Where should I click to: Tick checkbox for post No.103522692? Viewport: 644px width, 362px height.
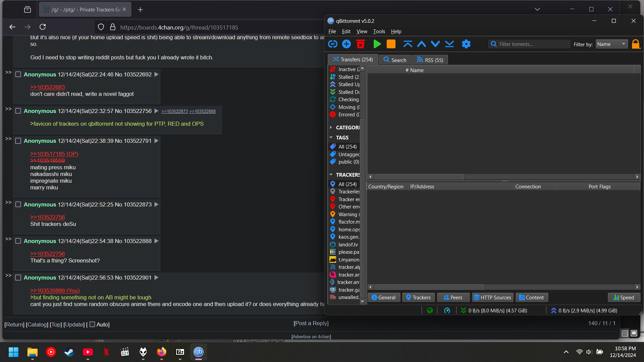coord(18,74)
